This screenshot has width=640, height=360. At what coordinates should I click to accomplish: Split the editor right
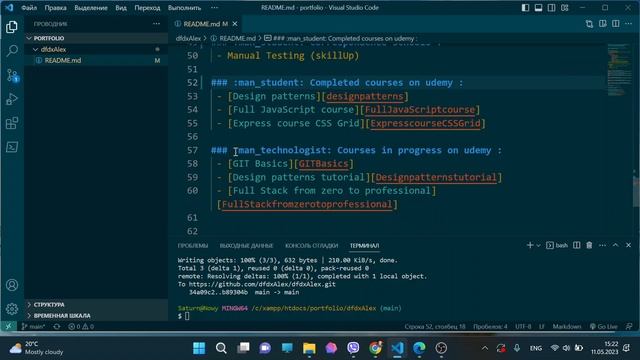(x=616, y=24)
